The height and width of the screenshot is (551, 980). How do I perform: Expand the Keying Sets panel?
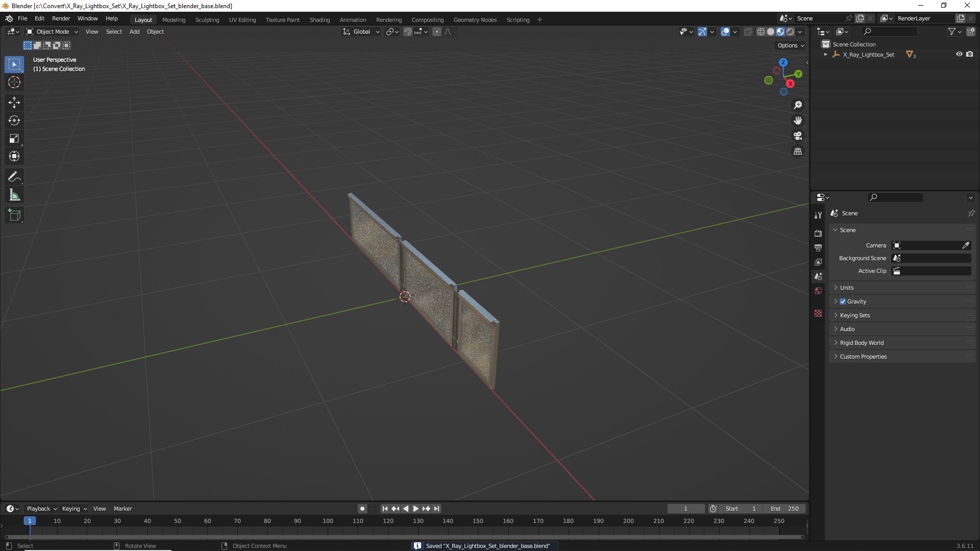902,315
